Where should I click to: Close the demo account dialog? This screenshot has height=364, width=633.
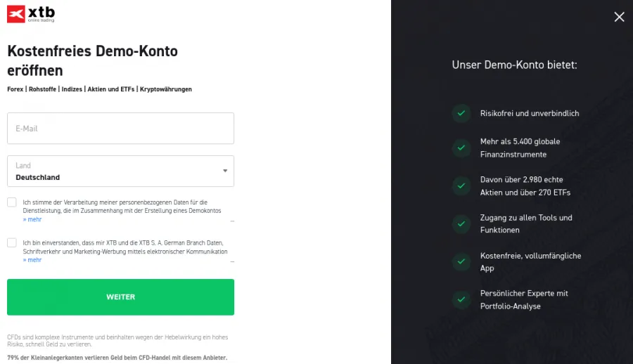[619, 17]
